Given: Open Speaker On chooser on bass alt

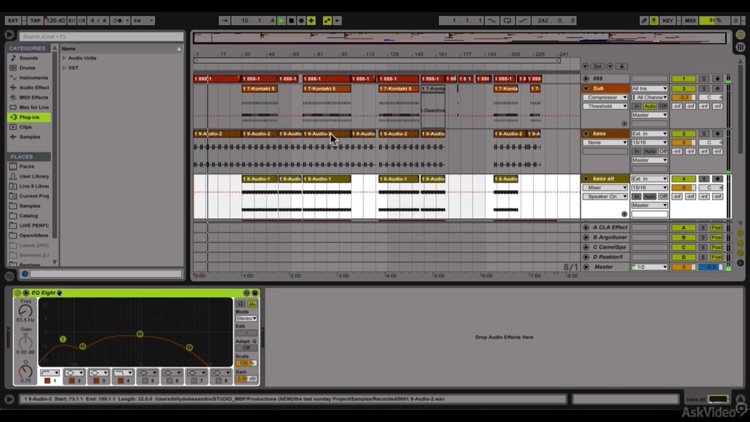Looking at the screenshot, I should tap(605, 197).
